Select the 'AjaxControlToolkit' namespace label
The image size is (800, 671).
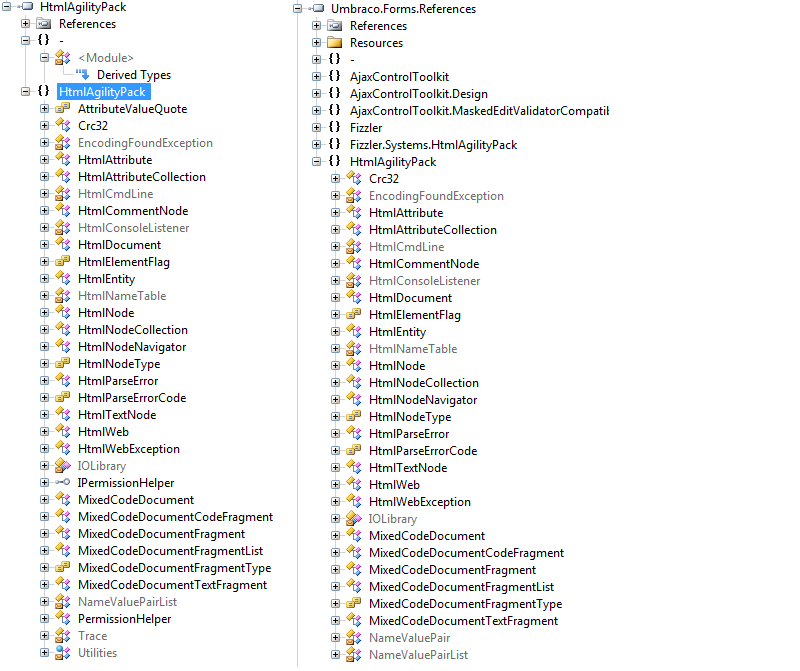tap(399, 77)
